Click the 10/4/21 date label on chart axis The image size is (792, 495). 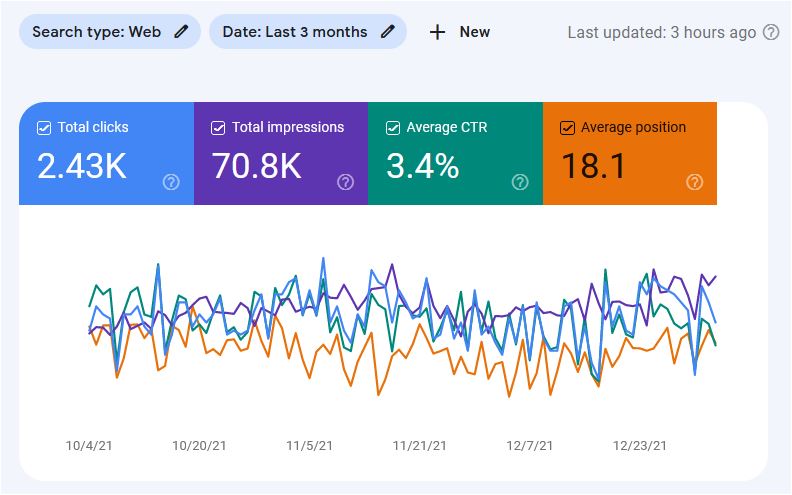[x=88, y=444]
